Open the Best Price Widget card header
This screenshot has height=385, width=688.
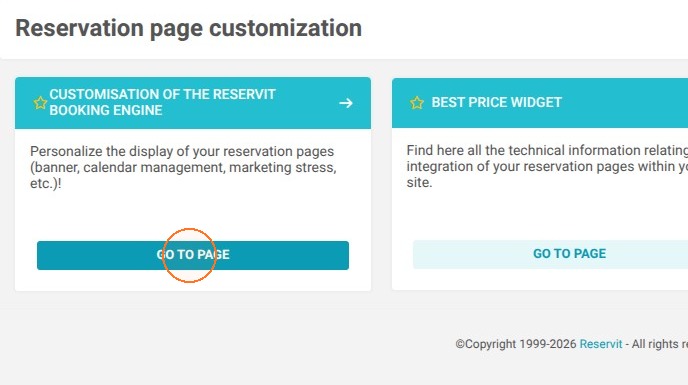pyautogui.click(x=540, y=103)
